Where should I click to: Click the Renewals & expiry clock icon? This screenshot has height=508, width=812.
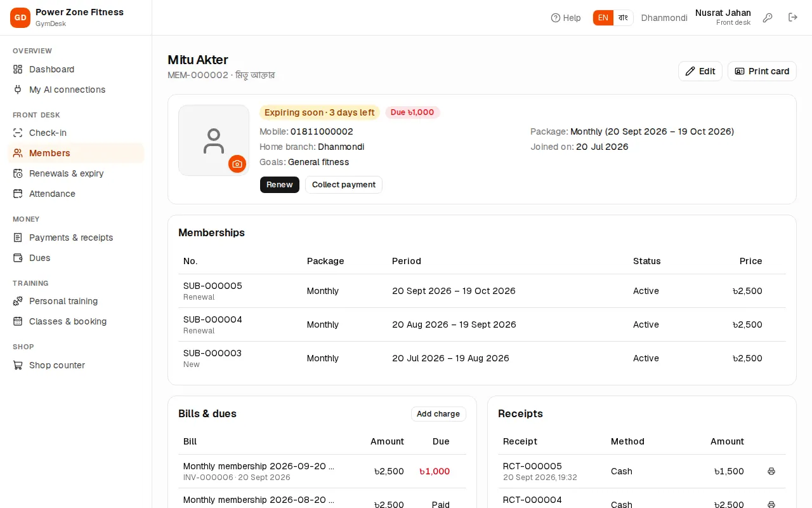18,173
